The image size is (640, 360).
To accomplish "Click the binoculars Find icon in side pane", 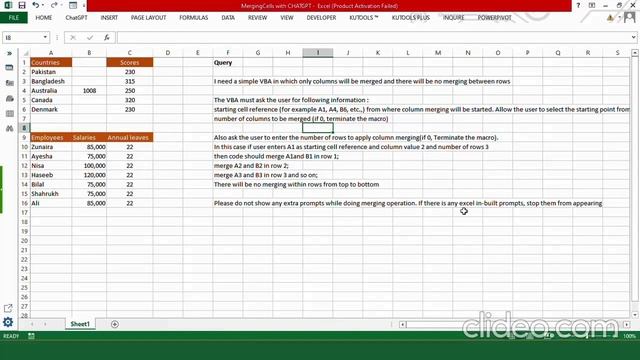I will click(9, 129).
